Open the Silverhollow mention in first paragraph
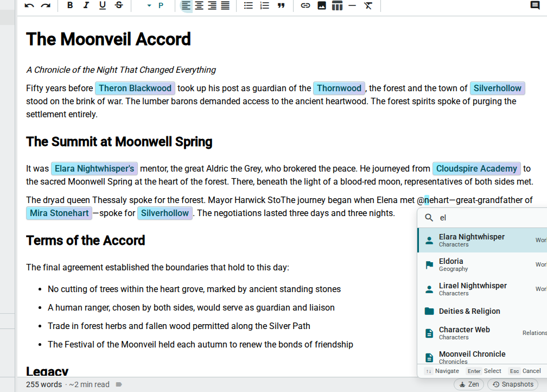 [498, 88]
